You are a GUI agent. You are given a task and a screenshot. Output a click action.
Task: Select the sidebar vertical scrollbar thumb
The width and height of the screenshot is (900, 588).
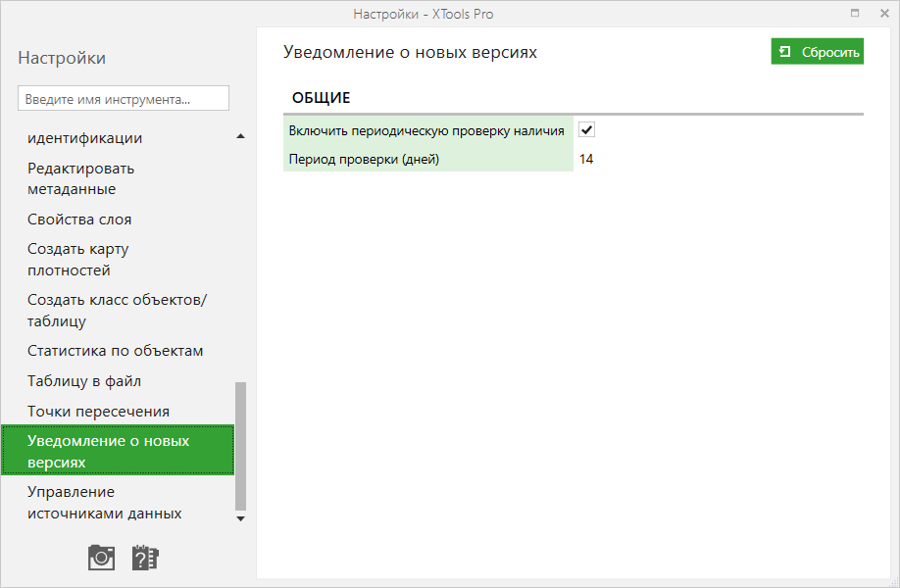click(240, 446)
